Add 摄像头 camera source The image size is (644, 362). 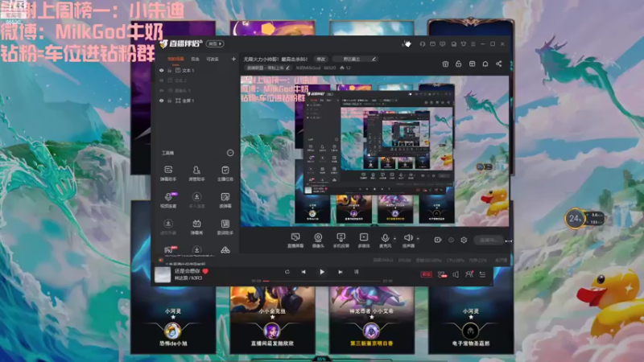(318, 240)
